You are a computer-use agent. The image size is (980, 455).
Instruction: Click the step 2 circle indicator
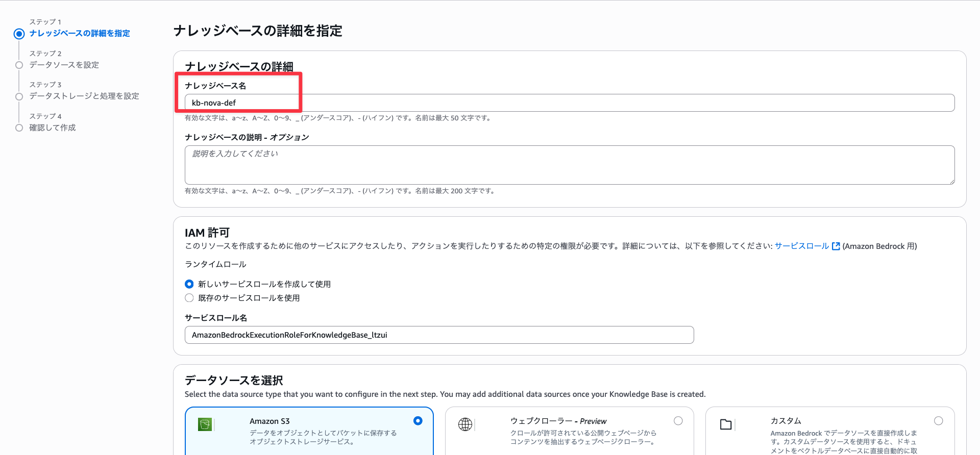tap(19, 65)
